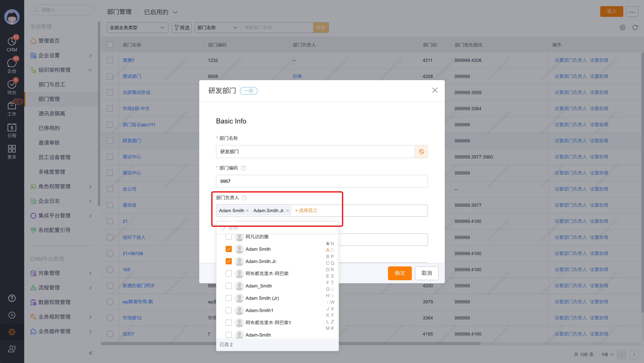
Task: Close the 研发部门 dialog
Action: click(x=435, y=90)
